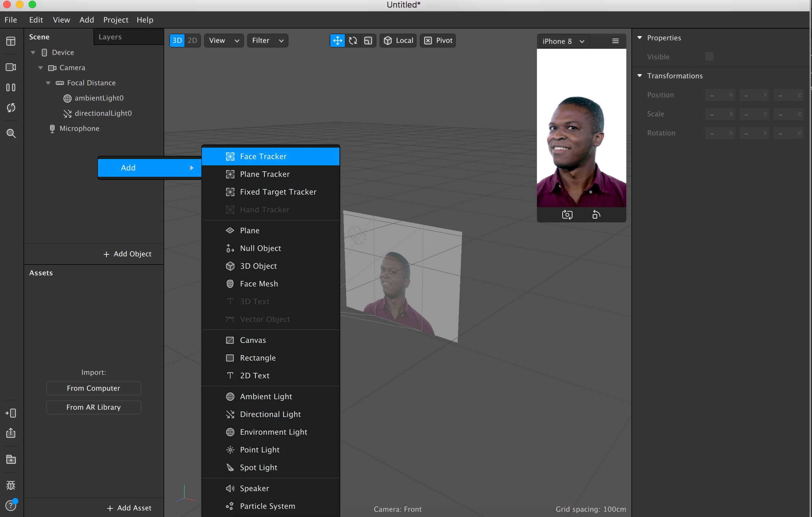Image resolution: width=812 pixels, height=517 pixels.
Task: Toggle Pivot mode in viewport toolbar
Action: pos(438,41)
